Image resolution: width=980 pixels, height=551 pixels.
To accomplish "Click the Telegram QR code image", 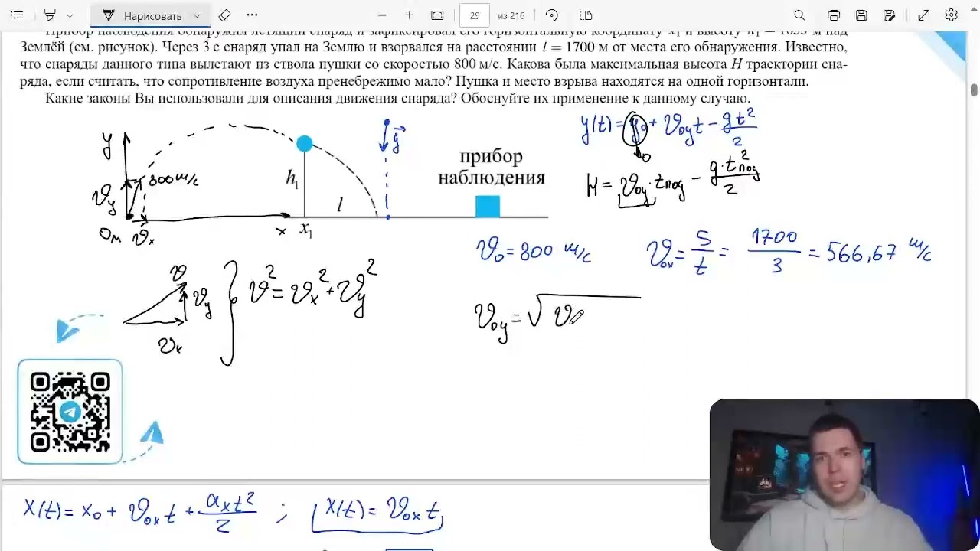I will [70, 411].
